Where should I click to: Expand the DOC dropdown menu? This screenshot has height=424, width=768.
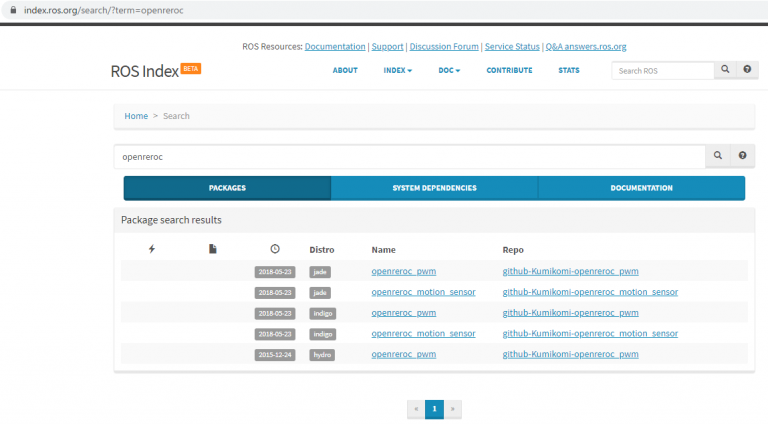[449, 70]
